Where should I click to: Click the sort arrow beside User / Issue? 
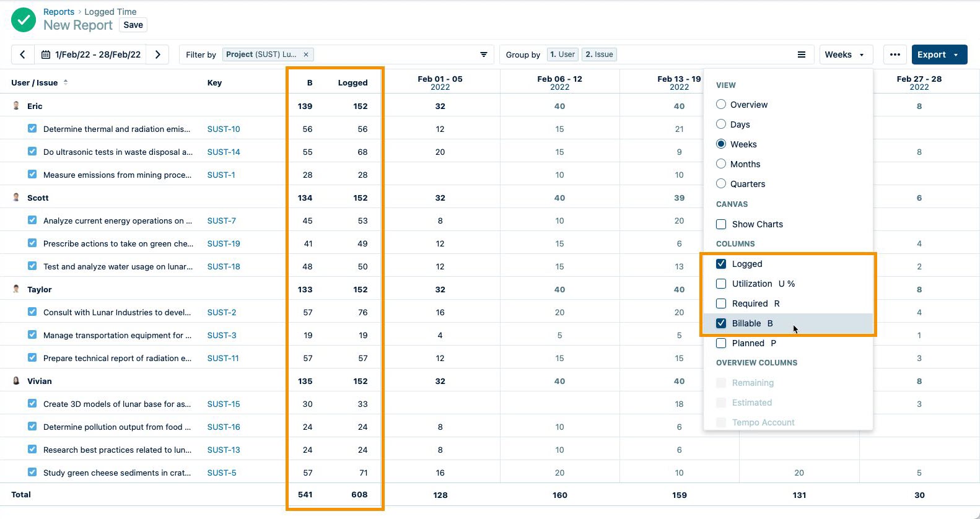point(66,82)
